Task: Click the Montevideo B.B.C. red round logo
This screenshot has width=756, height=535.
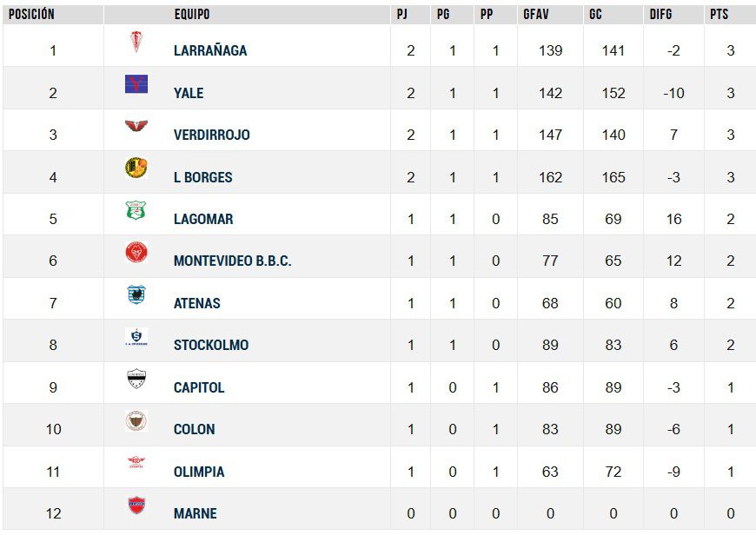Action: point(136,252)
